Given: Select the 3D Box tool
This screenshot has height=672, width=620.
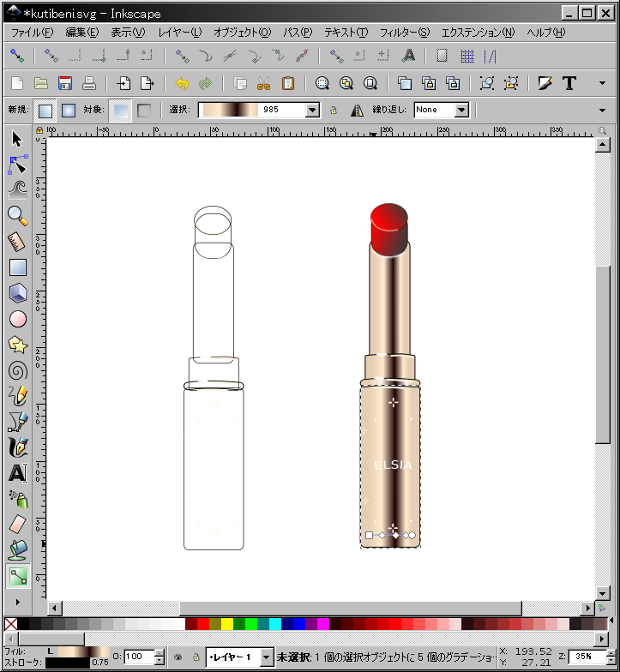Looking at the screenshot, I should (17, 293).
